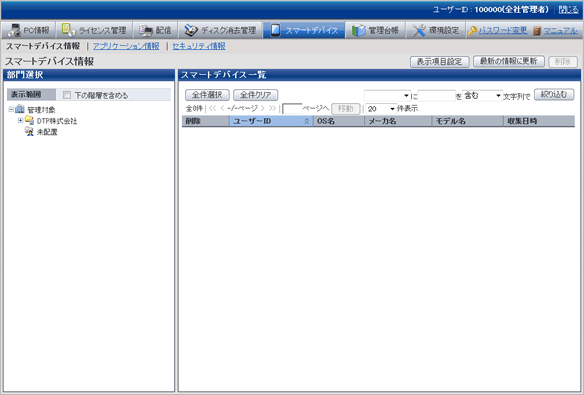Go to last page arrows
The width and height of the screenshot is (584, 395).
272,108
